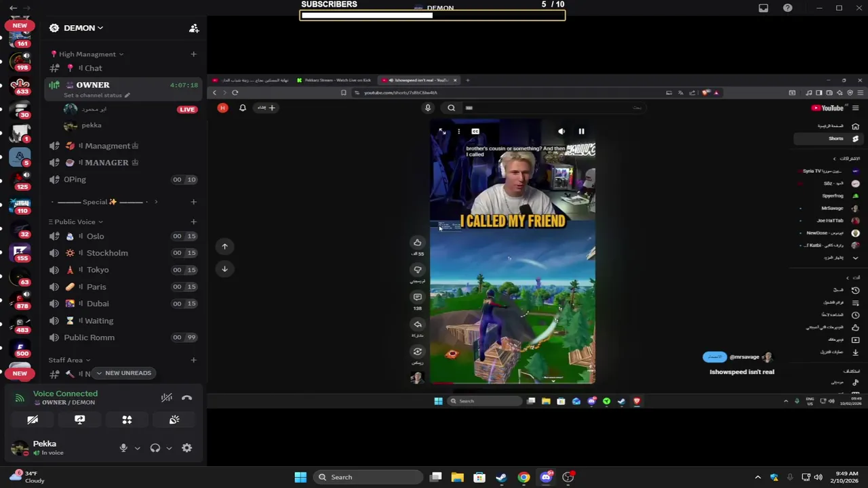Open the Activities launcher button
The width and height of the screenshot is (868, 488).
(x=127, y=420)
